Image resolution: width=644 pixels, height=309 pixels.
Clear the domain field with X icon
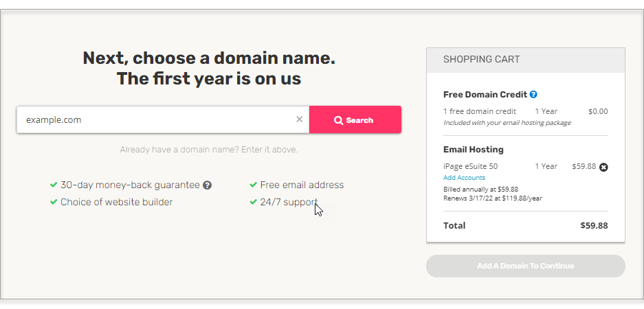300,119
